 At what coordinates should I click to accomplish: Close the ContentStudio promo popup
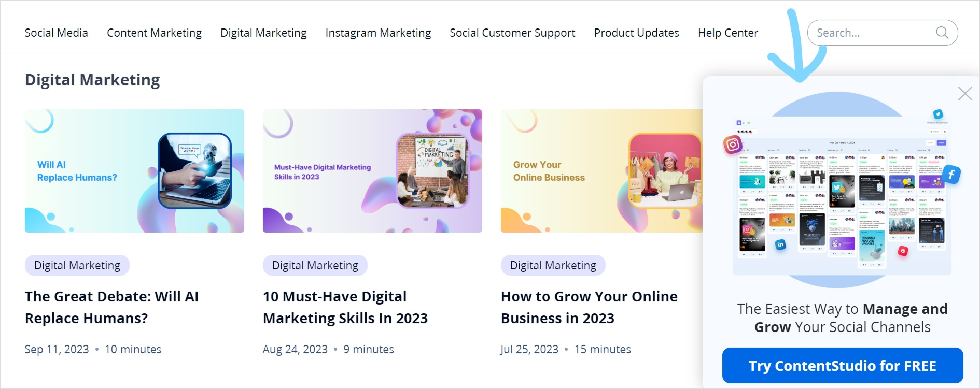(x=965, y=94)
